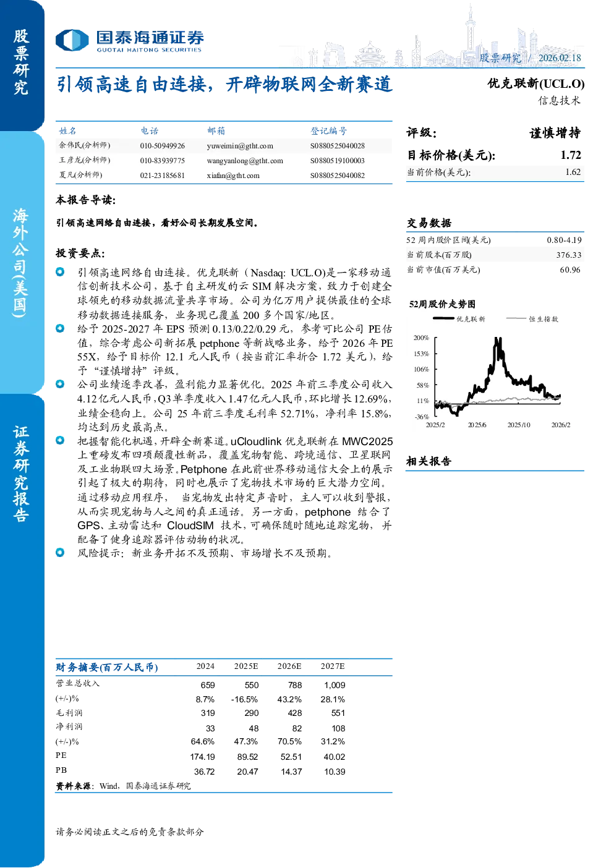Click the 优克联新 legend marker in chart

click(x=443, y=318)
